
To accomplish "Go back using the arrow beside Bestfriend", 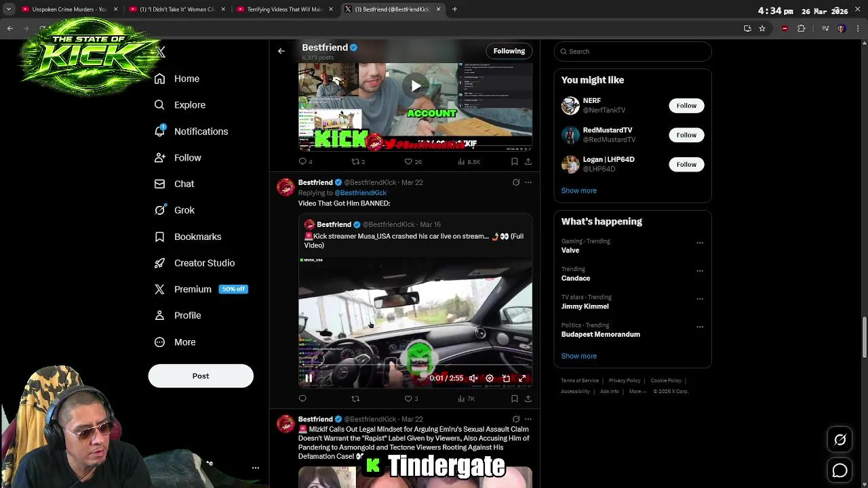I will (x=281, y=51).
